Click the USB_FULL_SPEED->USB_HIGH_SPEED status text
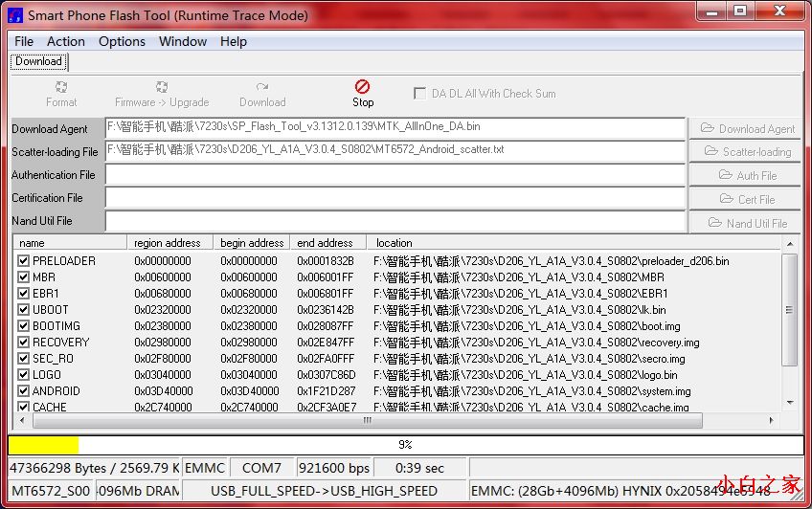Image resolution: width=812 pixels, height=509 pixels. (325, 491)
